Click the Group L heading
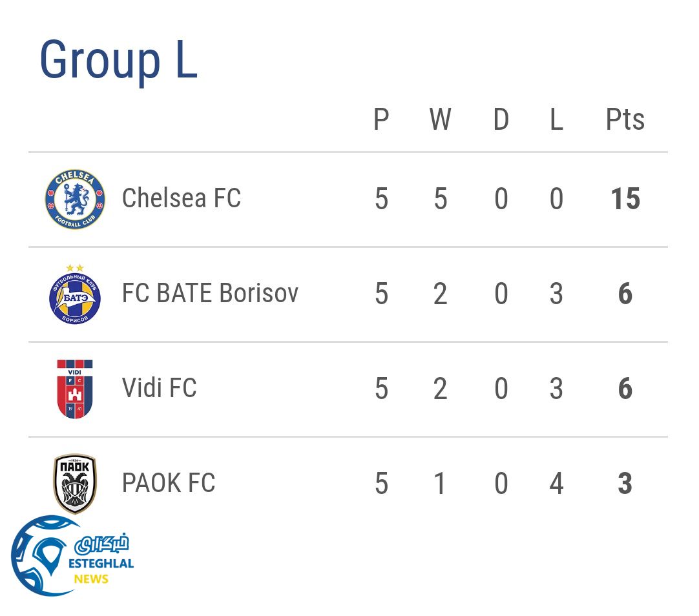 coord(118,60)
